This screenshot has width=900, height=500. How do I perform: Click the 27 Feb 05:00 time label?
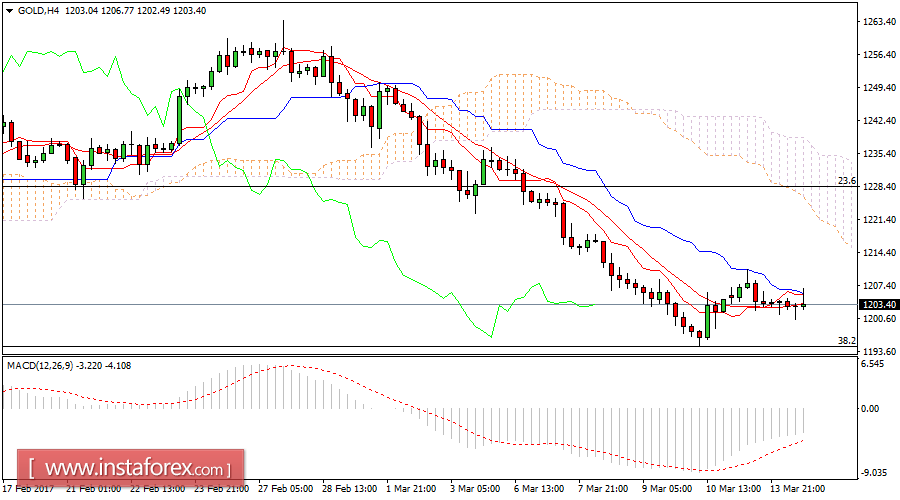point(286,489)
